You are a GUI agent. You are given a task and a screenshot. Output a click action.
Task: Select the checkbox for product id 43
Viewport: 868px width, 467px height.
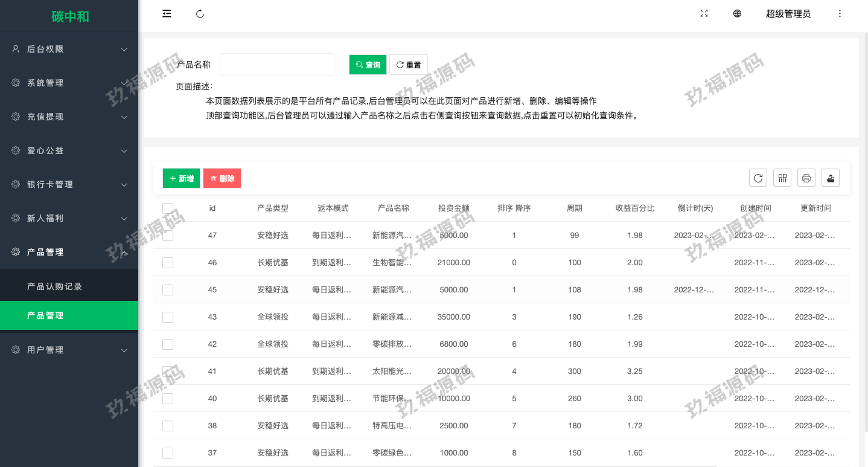point(168,317)
